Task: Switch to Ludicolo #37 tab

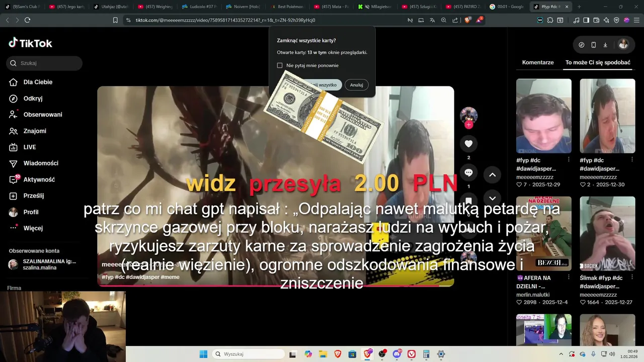Action: 199,7
